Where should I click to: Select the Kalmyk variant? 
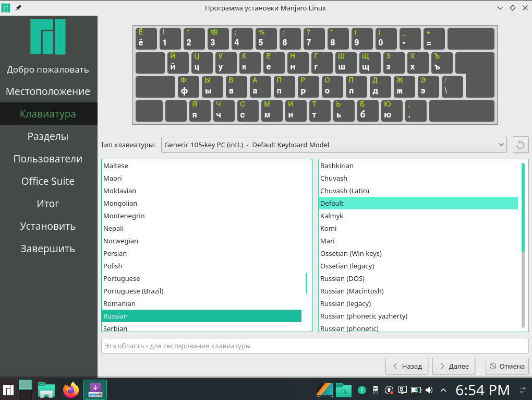pyautogui.click(x=418, y=216)
